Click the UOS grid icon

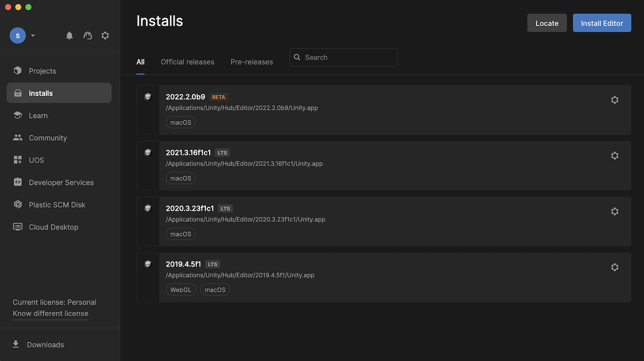click(x=18, y=160)
